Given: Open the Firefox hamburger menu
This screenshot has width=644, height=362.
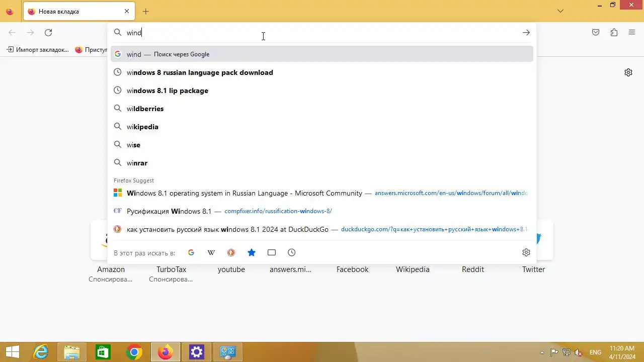Looking at the screenshot, I should pyautogui.click(x=632, y=33).
